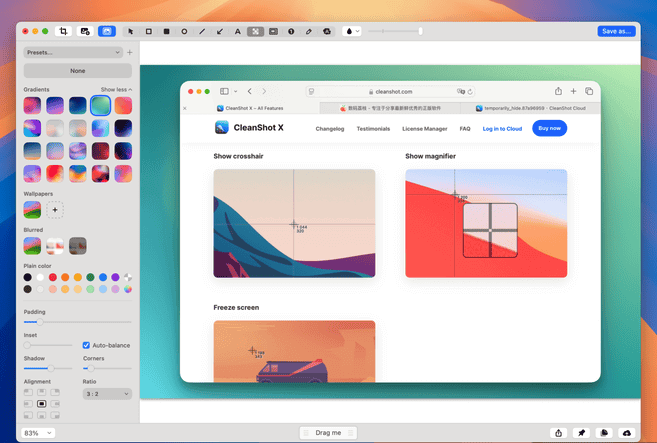Open the Changelog page link

click(330, 129)
